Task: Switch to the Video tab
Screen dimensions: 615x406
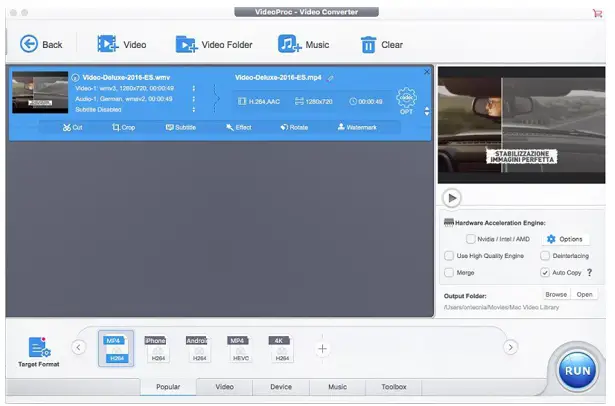Action: point(225,387)
